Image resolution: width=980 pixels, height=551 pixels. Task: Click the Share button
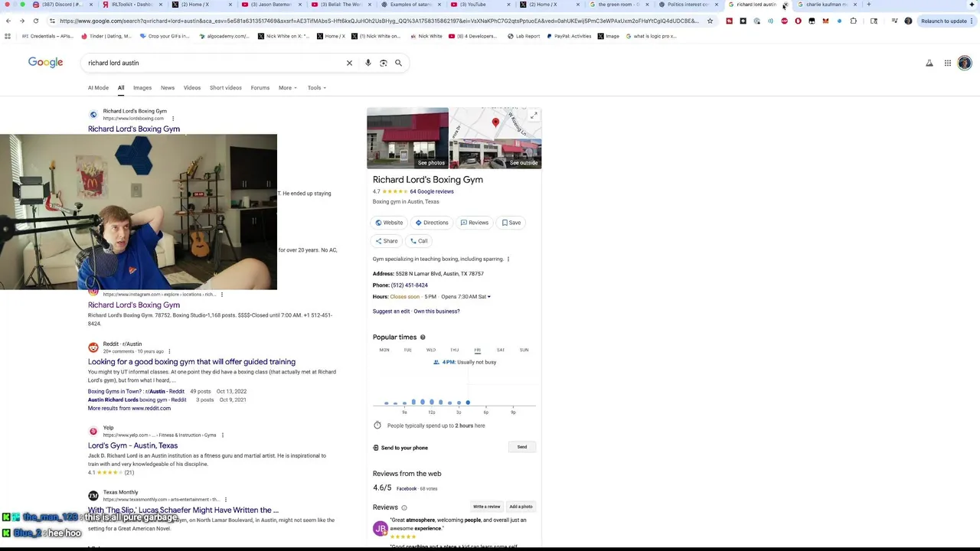pyautogui.click(x=387, y=241)
